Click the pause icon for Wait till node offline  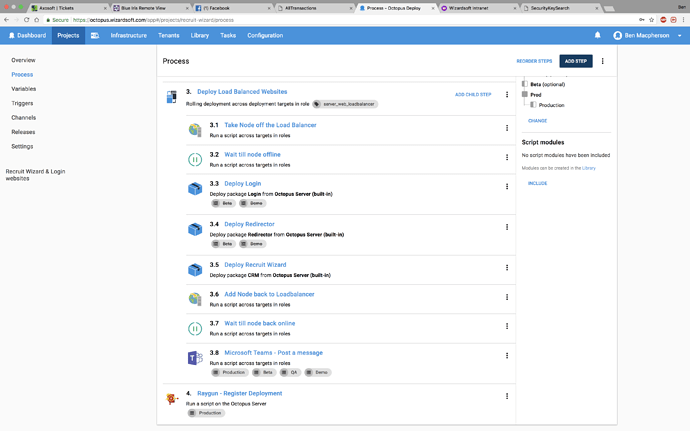pyautogui.click(x=195, y=159)
